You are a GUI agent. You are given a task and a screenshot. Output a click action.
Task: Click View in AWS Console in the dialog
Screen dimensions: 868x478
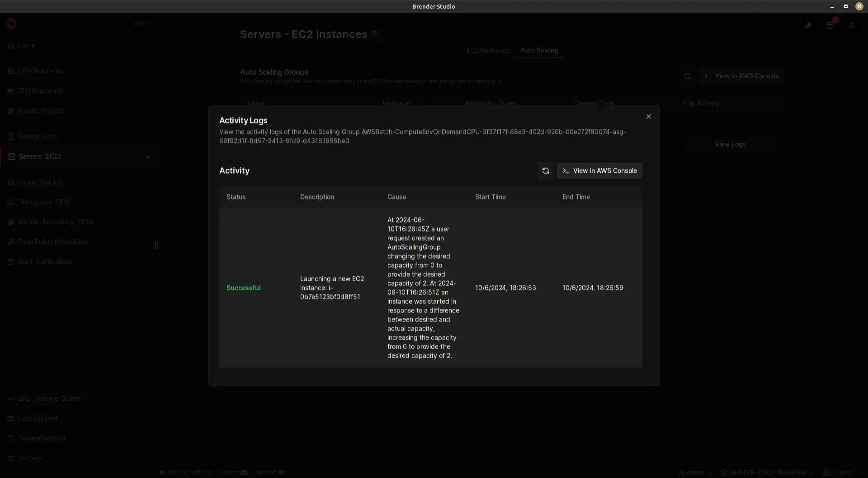(599, 170)
